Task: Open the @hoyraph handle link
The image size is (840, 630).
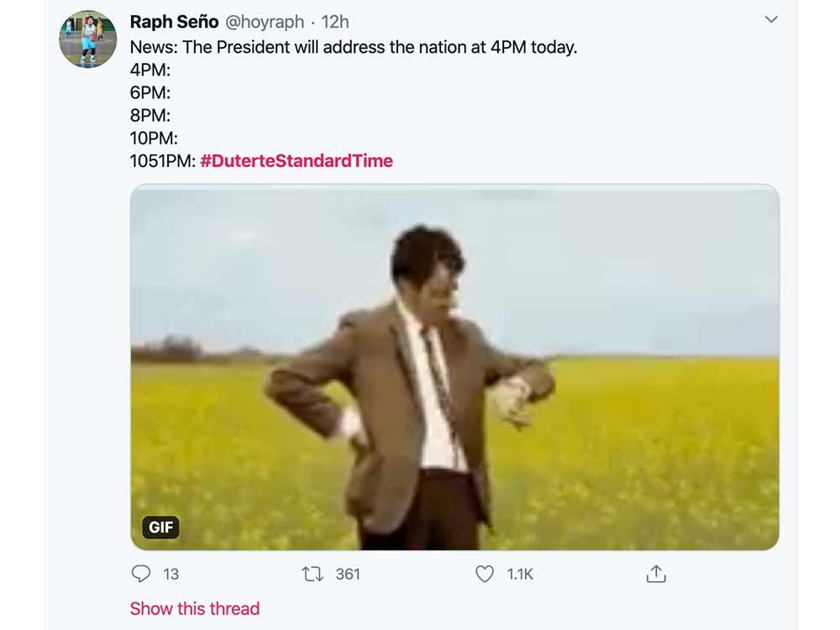Action: (265, 22)
